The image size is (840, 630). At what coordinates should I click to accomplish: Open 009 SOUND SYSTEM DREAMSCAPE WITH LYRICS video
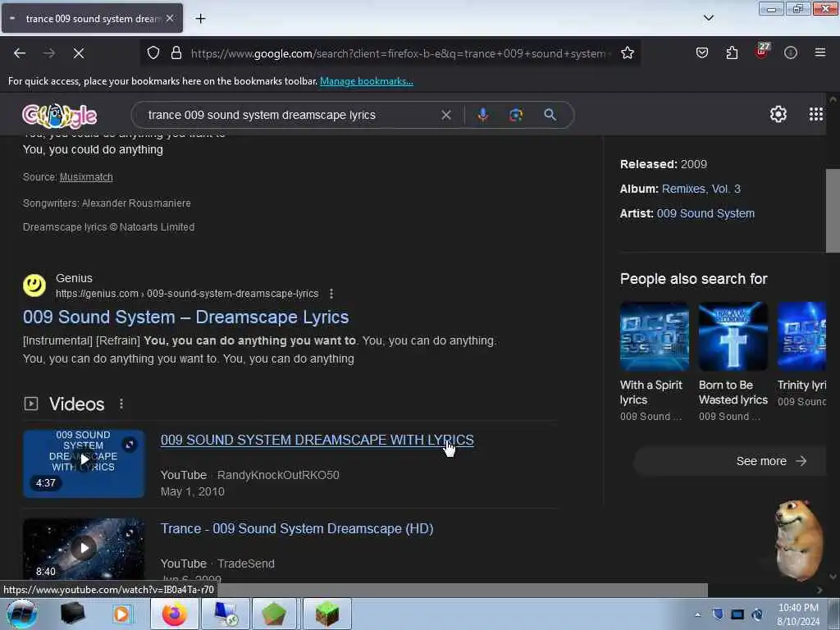pyautogui.click(x=317, y=440)
